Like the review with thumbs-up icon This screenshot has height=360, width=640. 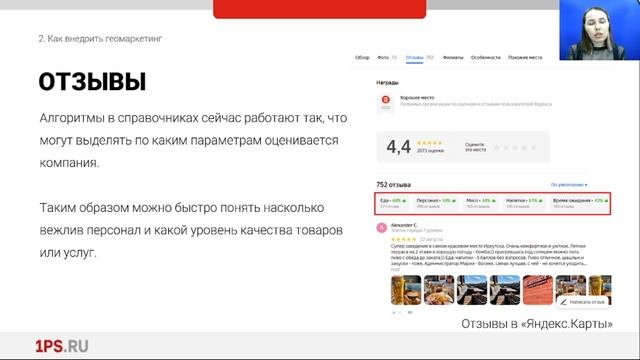point(394,313)
